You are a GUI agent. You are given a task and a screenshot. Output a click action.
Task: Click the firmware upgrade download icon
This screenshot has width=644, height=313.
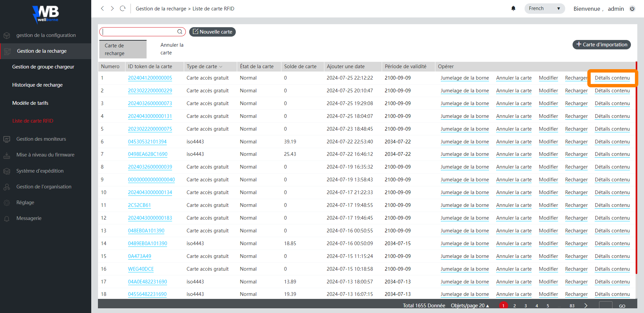coord(7,155)
